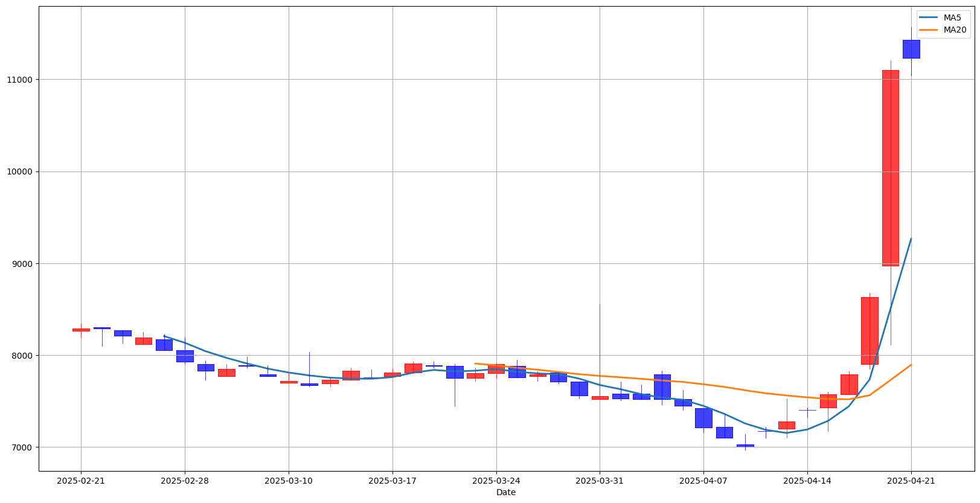Click the 2025-03-17 date label

[x=392, y=481]
